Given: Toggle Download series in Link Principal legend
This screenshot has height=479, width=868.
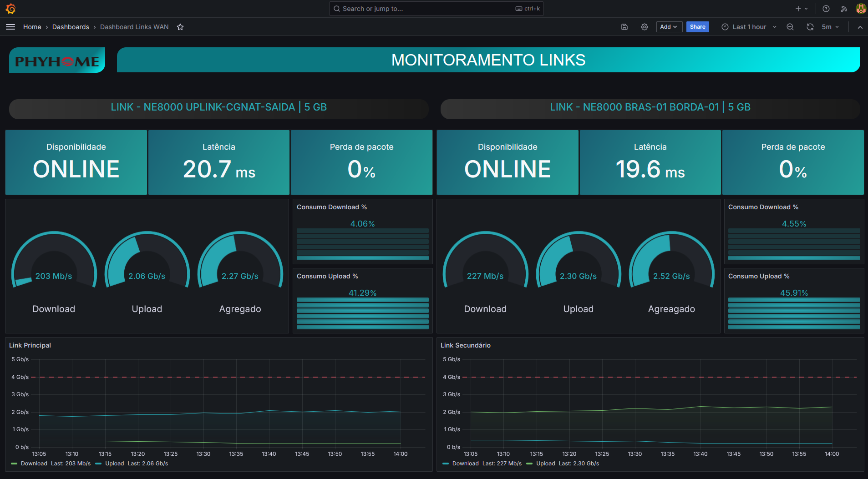Looking at the screenshot, I should click(34, 464).
